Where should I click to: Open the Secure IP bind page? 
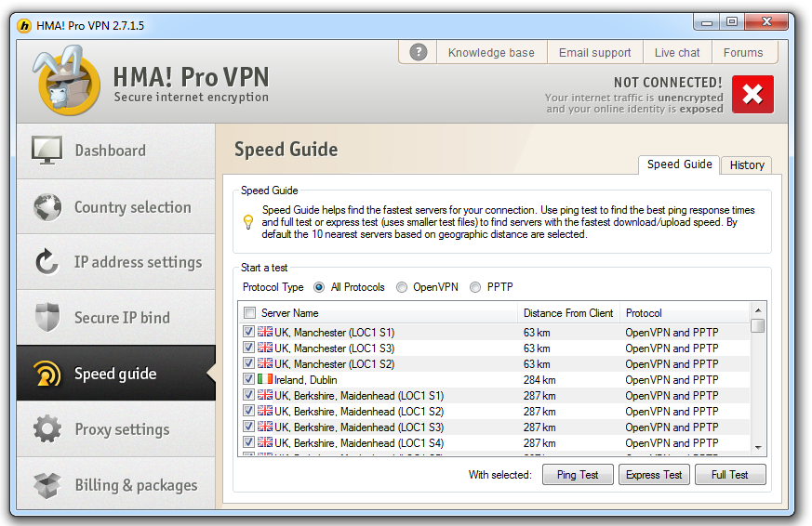coord(116,318)
